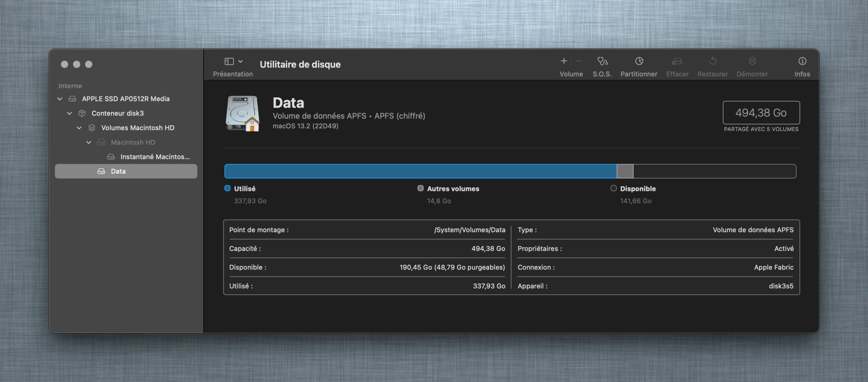Click the Partitionner toolbar label

coord(639,74)
